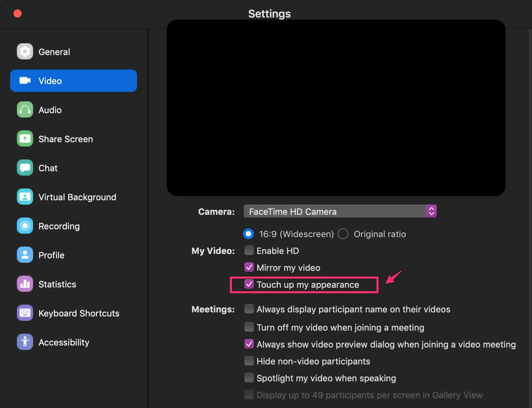Close the Settings window

(18, 14)
